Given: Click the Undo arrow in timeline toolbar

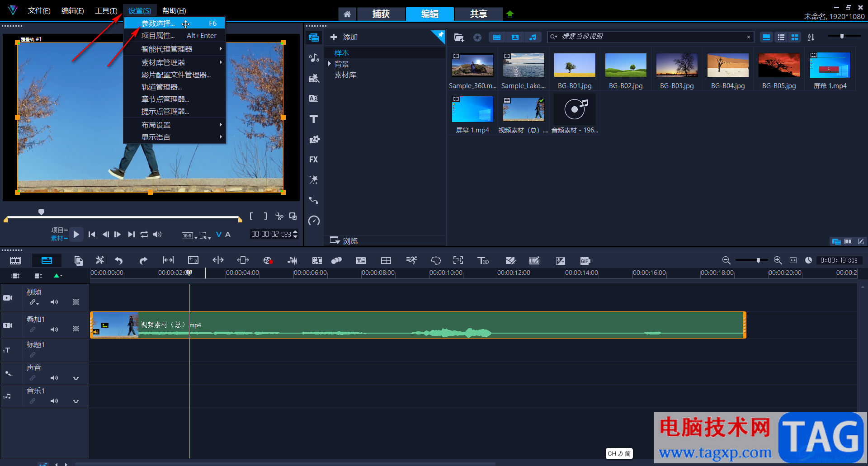Looking at the screenshot, I should tap(118, 260).
